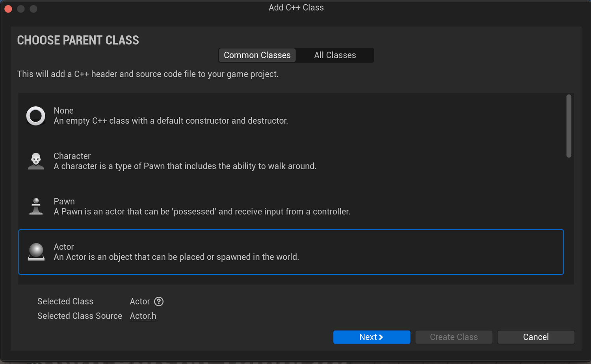591x364 pixels.
Task: Click the Pawn description about possessed controller
Action: point(202,212)
